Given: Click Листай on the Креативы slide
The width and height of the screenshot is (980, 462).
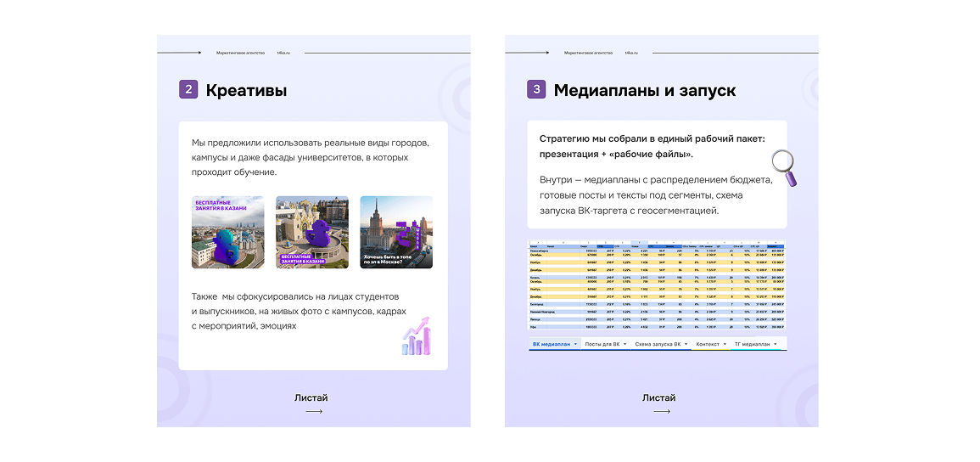Looking at the screenshot, I should pyautogui.click(x=311, y=397).
